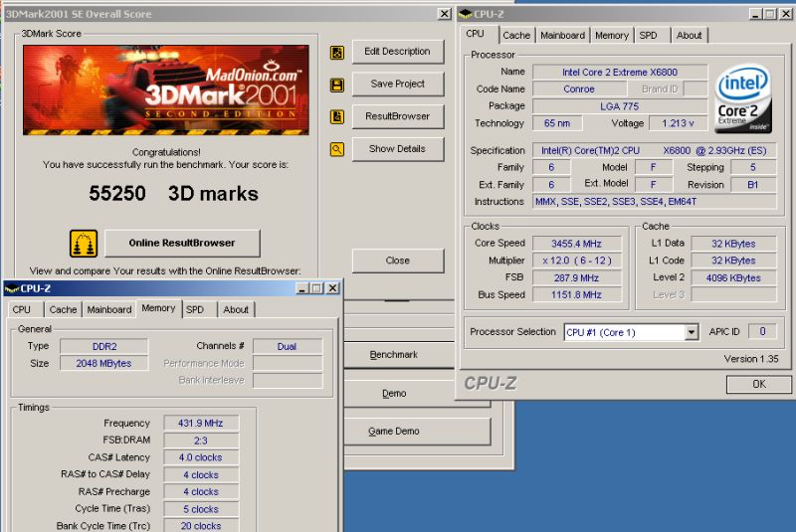Click the Core Speed value '3455.4 MHz'
This screenshot has width=796, height=532.
pos(576,244)
